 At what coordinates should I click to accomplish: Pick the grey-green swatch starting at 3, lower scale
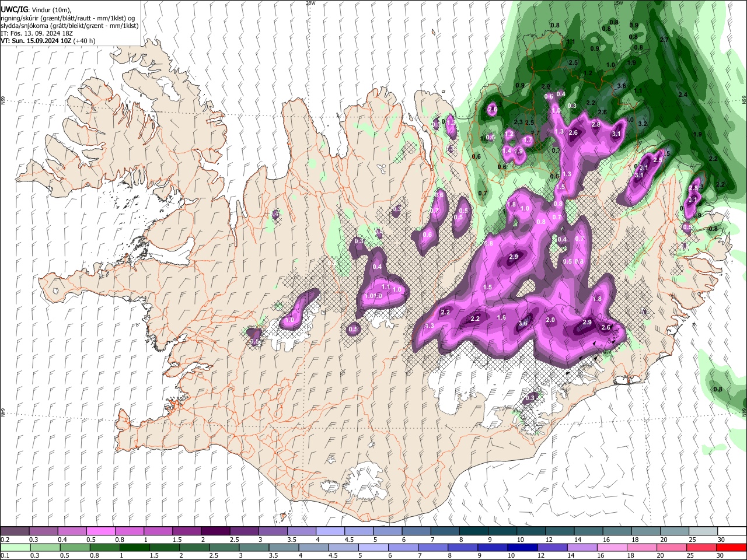(254, 547)
